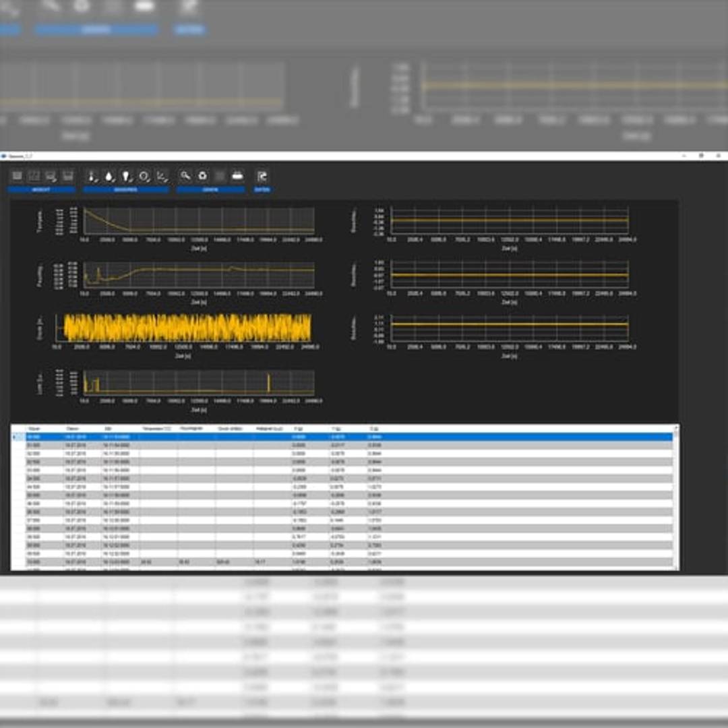Click the second view icon in the toolbar

pyautogui.click(x=34, y=176)
